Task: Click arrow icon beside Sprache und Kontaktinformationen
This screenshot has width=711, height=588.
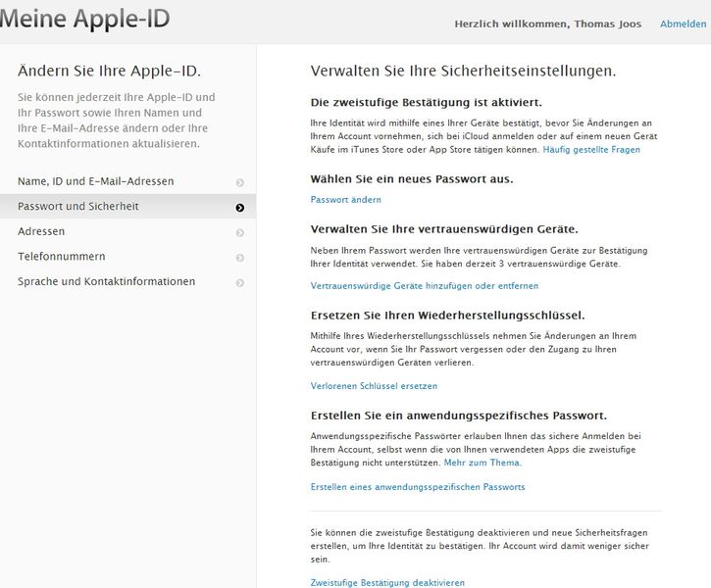Action: (x=240, y=282)
